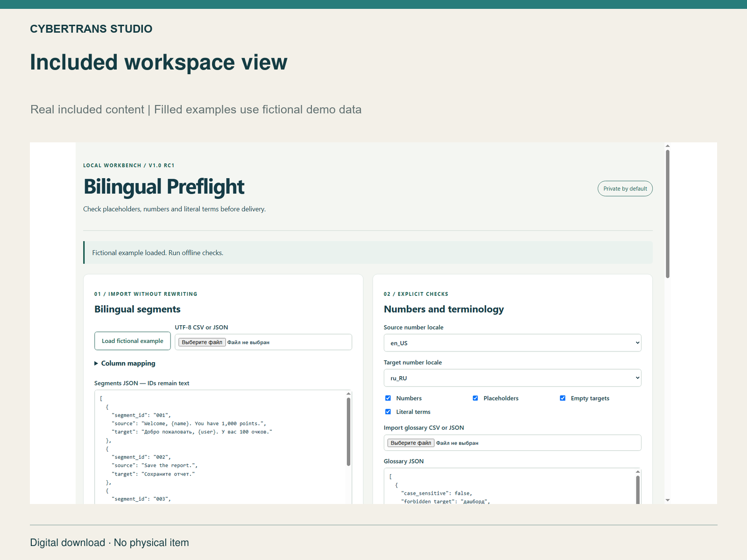Choose a glossary CSV or JSON file
Screen dimensions: 747x560
tap(411, 443)
